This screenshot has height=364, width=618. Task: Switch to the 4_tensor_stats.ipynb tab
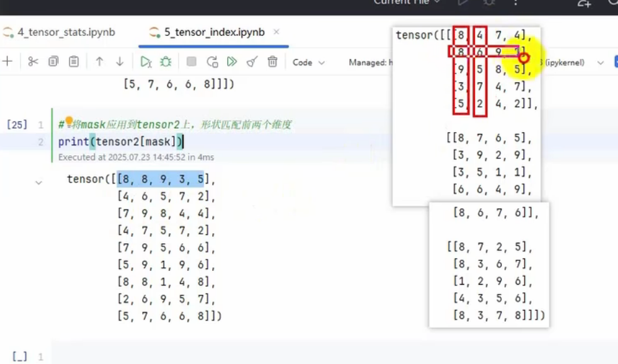[59, 32]
